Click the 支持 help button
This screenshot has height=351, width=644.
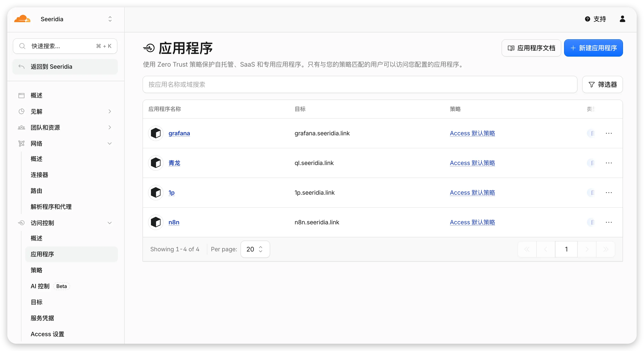pos(596,19)
